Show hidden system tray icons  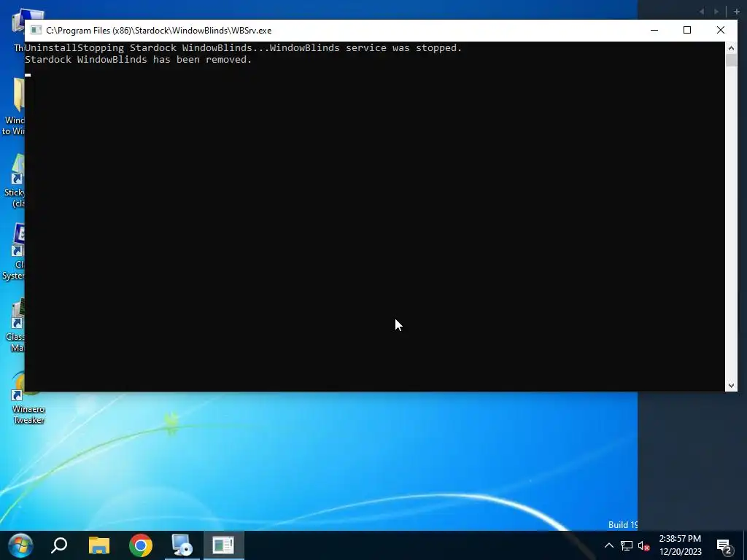pyautogui.click(x=609, y=545)
